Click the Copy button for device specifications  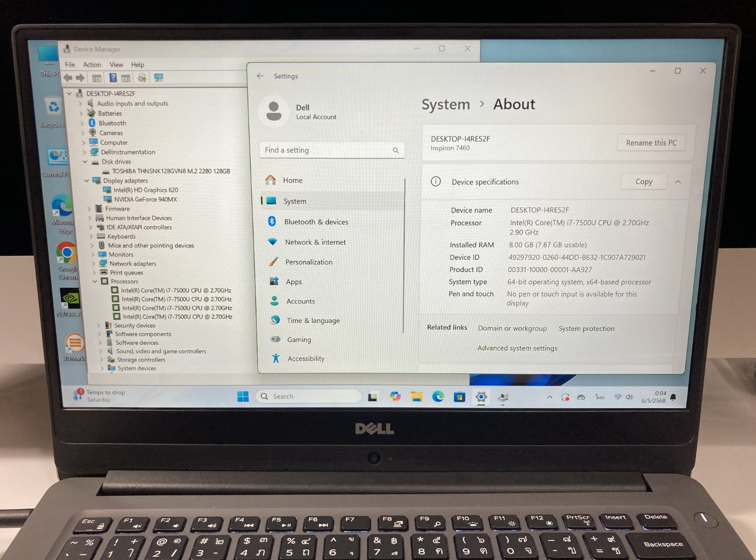(x=644, y=182)
